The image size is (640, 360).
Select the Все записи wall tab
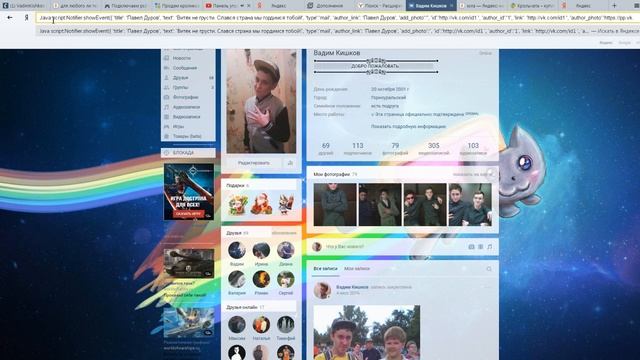click(325, 269)
